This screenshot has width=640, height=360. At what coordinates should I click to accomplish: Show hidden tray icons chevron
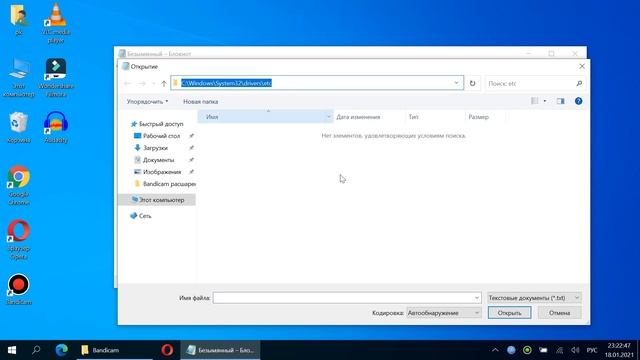[495, 350]
